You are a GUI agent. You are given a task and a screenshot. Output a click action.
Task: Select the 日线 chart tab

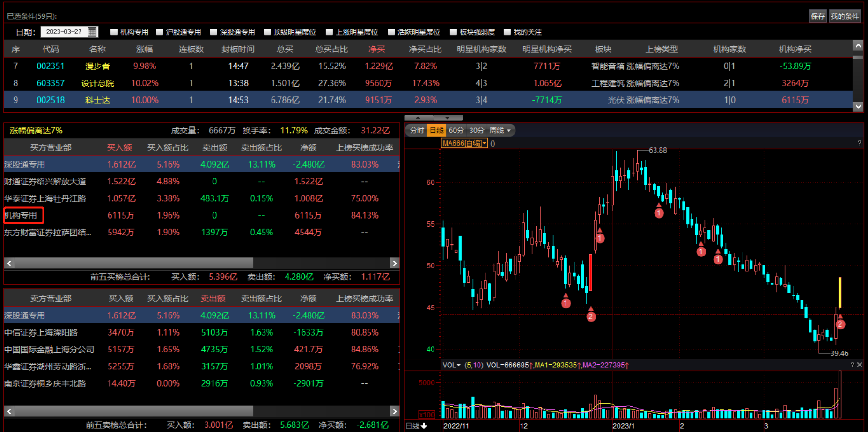436,131
